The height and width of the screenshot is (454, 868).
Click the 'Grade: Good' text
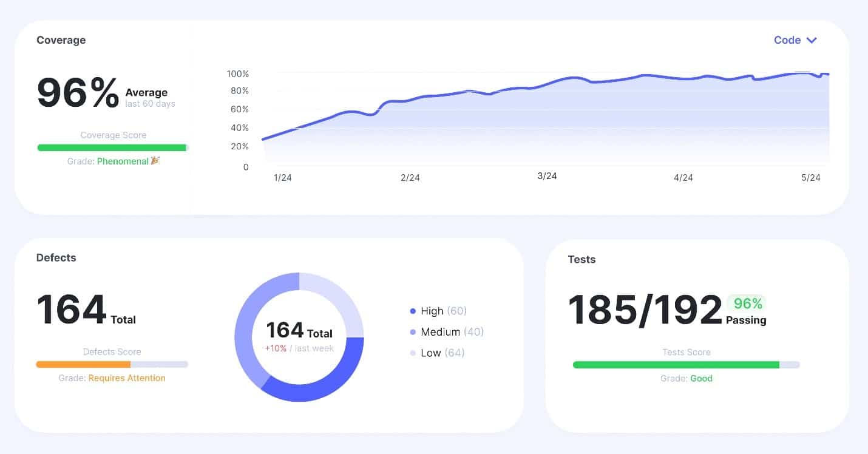pos(687,378)
